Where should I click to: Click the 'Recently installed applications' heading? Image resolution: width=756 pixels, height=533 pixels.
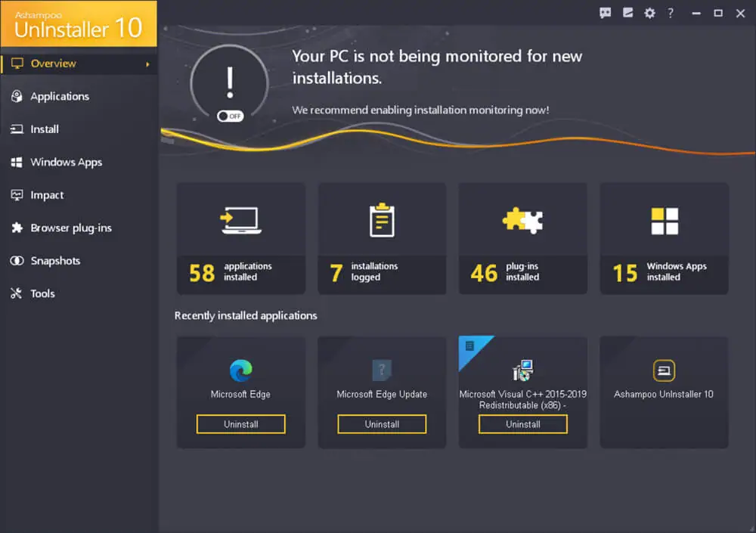(x=246, y=315)
